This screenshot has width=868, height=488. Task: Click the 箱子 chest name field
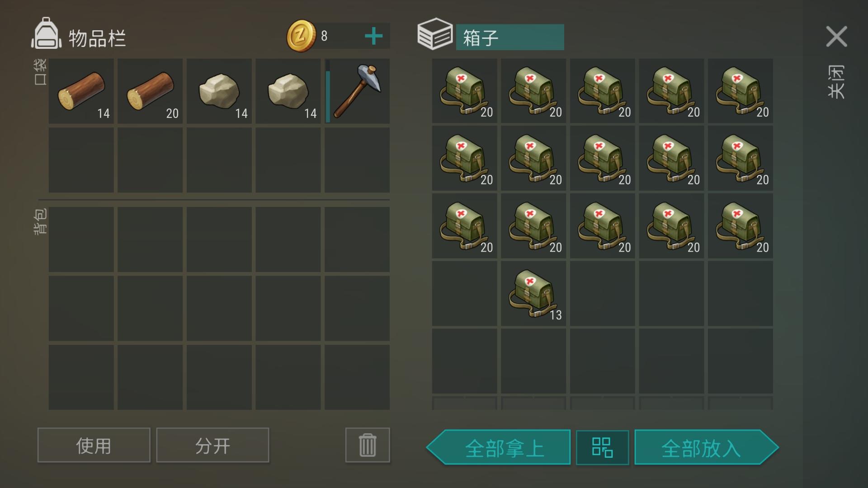510,37
